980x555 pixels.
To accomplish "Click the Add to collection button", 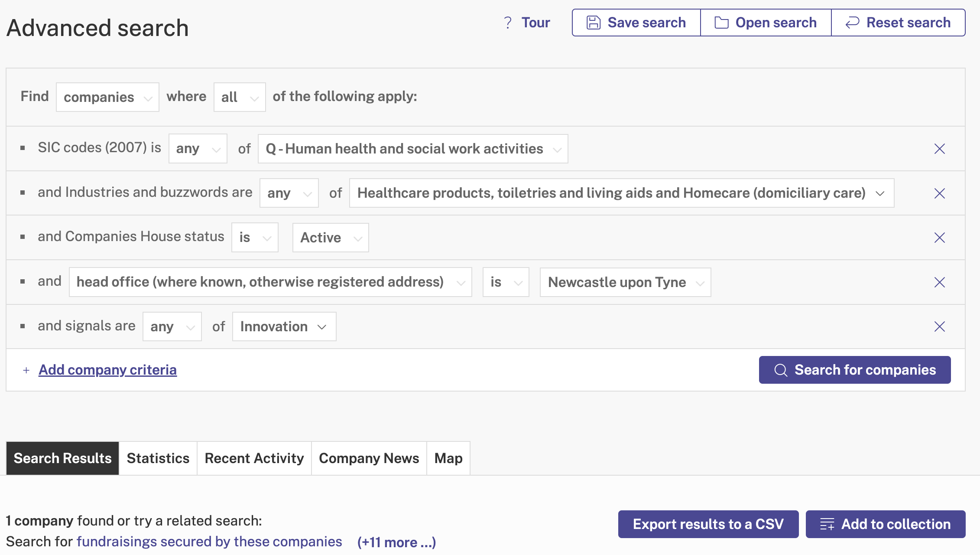I will point(886,524).
